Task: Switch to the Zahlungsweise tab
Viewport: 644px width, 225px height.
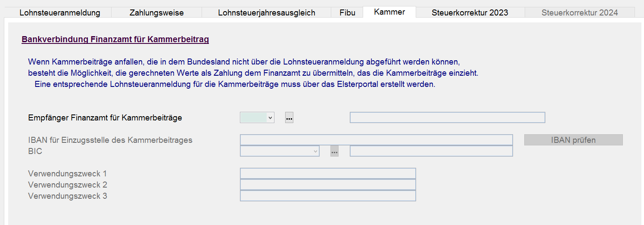Action: 156,12
